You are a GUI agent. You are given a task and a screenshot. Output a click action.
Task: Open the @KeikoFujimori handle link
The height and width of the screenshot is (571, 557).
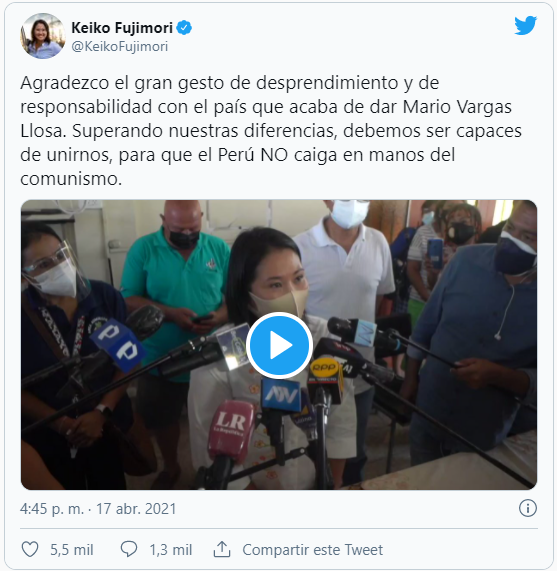(x=120, y=47)
